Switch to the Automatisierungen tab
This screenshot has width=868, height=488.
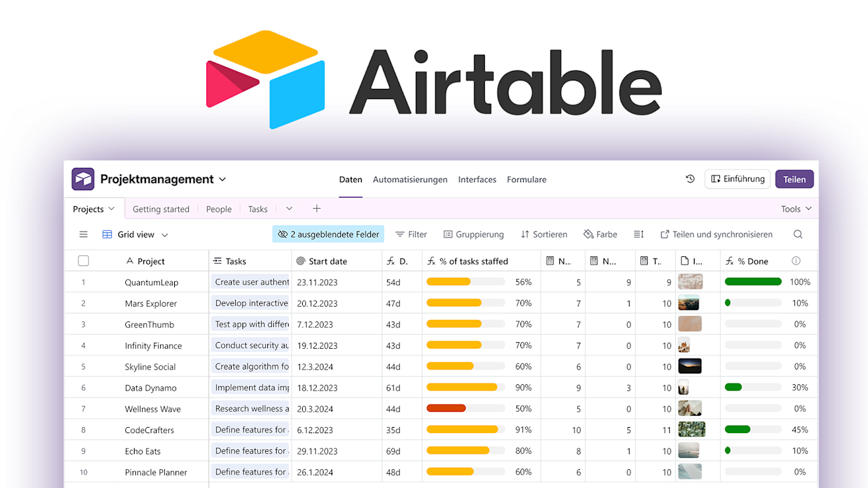[410, 179]
